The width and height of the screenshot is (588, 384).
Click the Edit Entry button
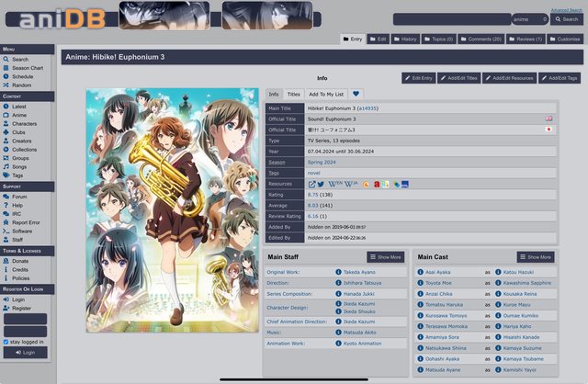point(419,78)
